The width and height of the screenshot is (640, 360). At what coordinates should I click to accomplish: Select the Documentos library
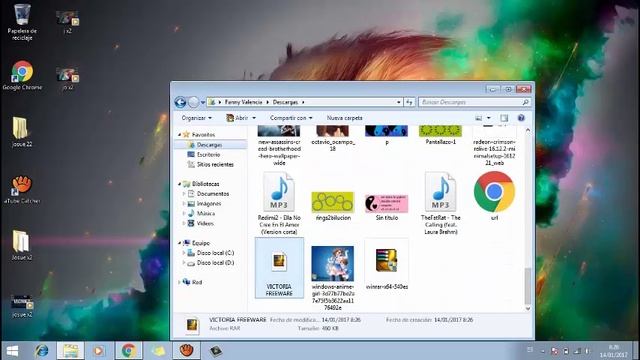213,194
